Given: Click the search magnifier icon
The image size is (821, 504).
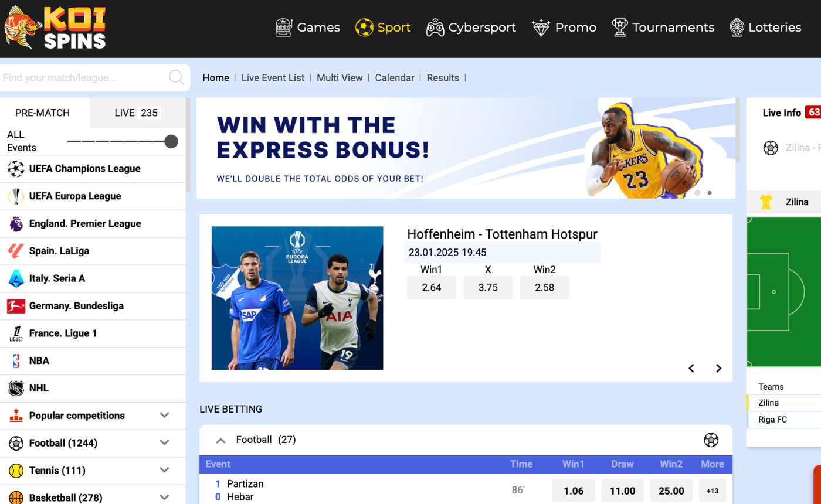Looking at the screenshot, I should pos(176,77).
